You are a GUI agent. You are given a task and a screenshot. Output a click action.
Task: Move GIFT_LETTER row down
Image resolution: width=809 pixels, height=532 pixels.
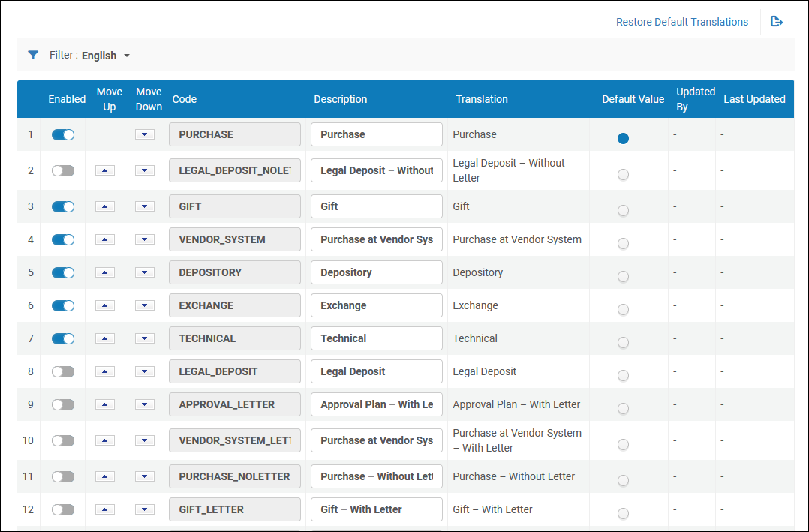pyautogui.click(x=144, y=509)
